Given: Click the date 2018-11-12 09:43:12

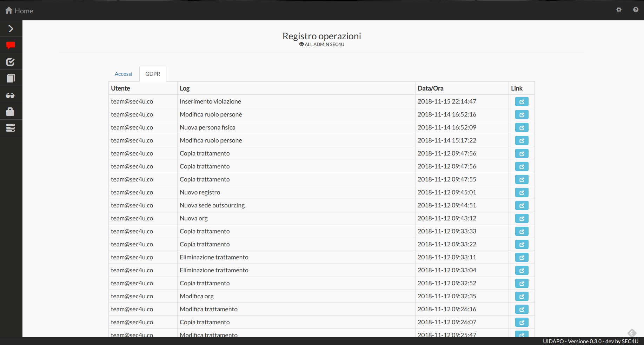Looking at the screenshot, I should click(447, 218).
